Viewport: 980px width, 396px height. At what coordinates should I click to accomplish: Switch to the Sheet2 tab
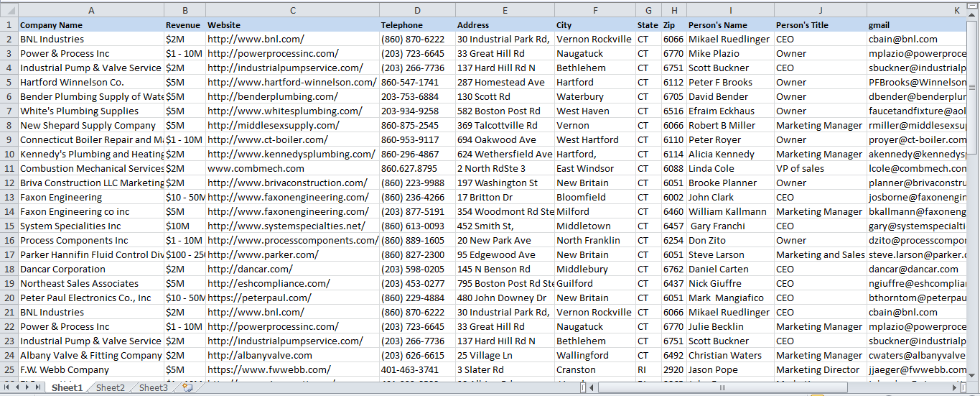(110, 387)
